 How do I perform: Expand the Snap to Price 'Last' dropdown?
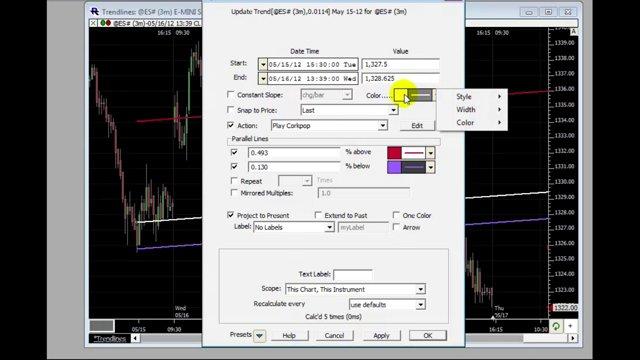393,110
